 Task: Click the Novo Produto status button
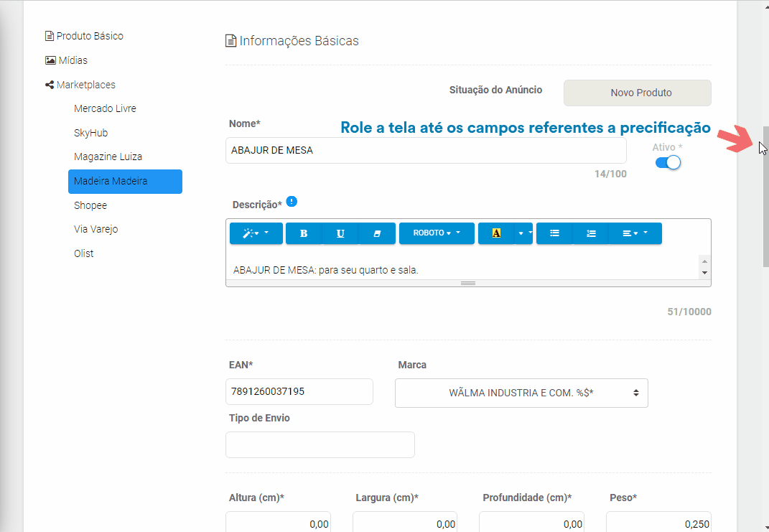click(x=637, y=93)
